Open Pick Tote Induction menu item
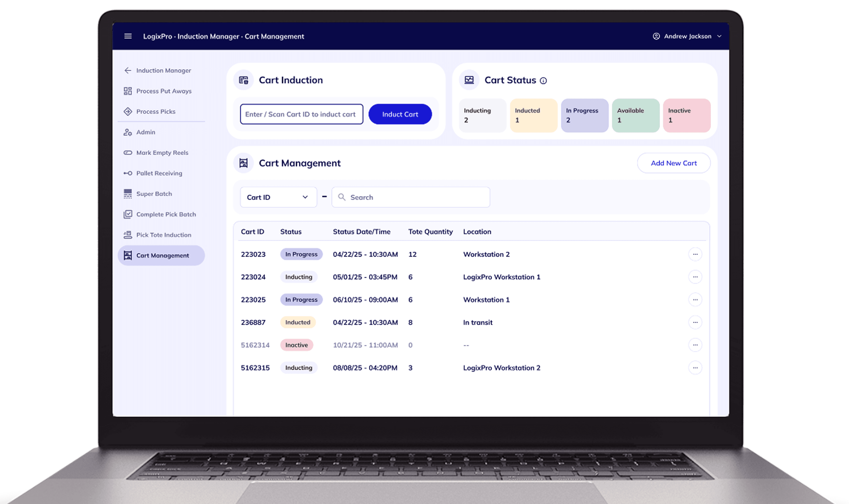 [x=161, y=235]
